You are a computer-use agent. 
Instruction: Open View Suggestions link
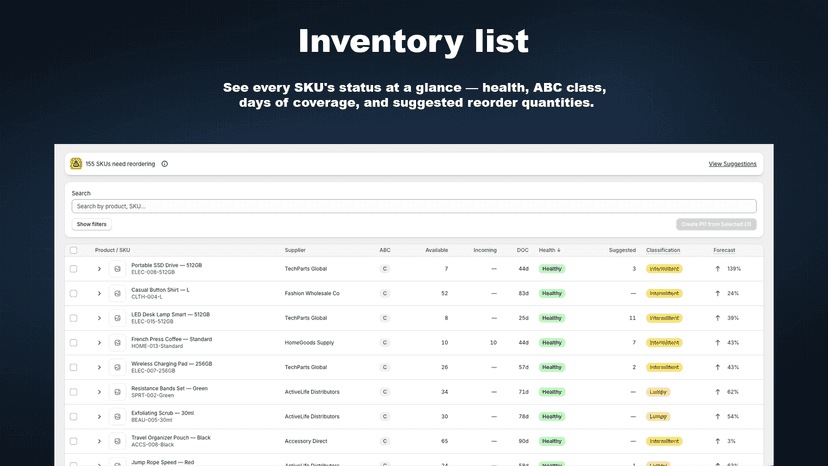pos(732,164)
